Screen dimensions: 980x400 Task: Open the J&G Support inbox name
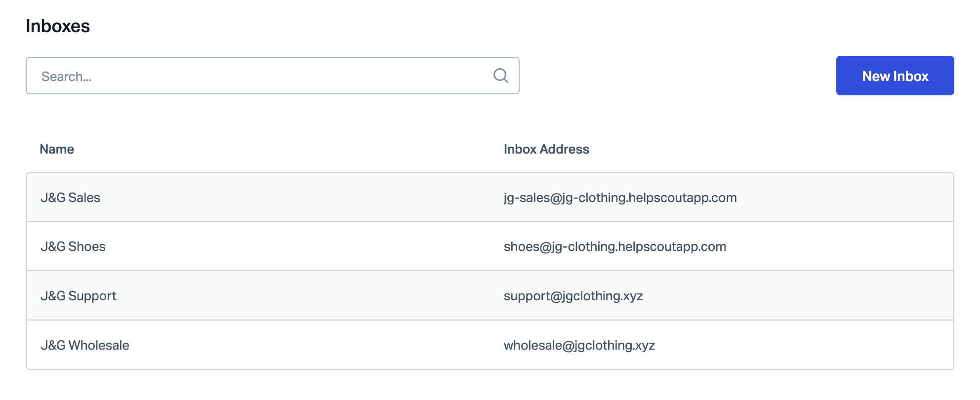point(79,296)
